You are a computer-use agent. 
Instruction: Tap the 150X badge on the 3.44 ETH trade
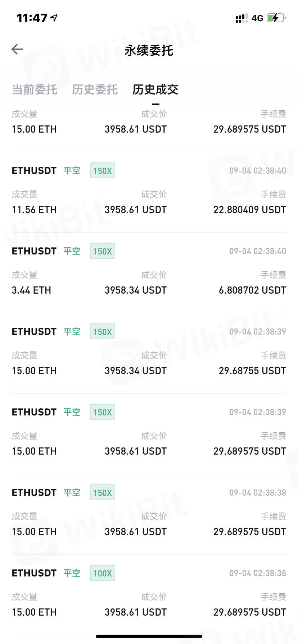point(103,251)
